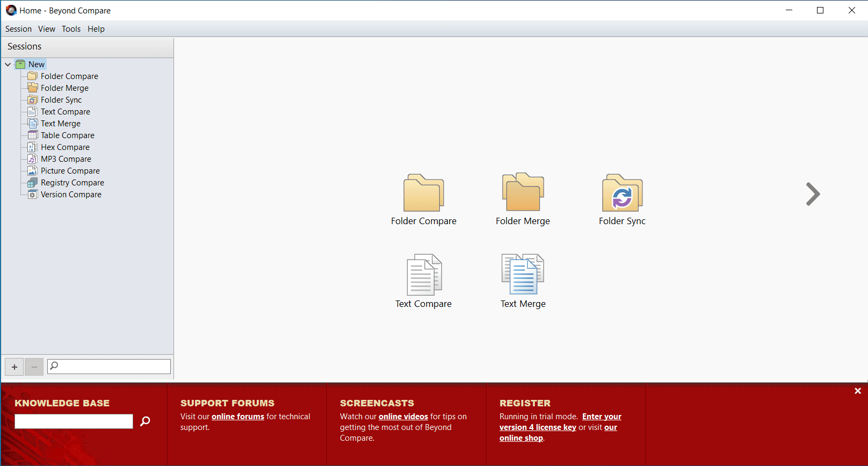Viewport: 868px width, 466px height.
Task: Start the large Folder Sync icon
Action: 623,192
